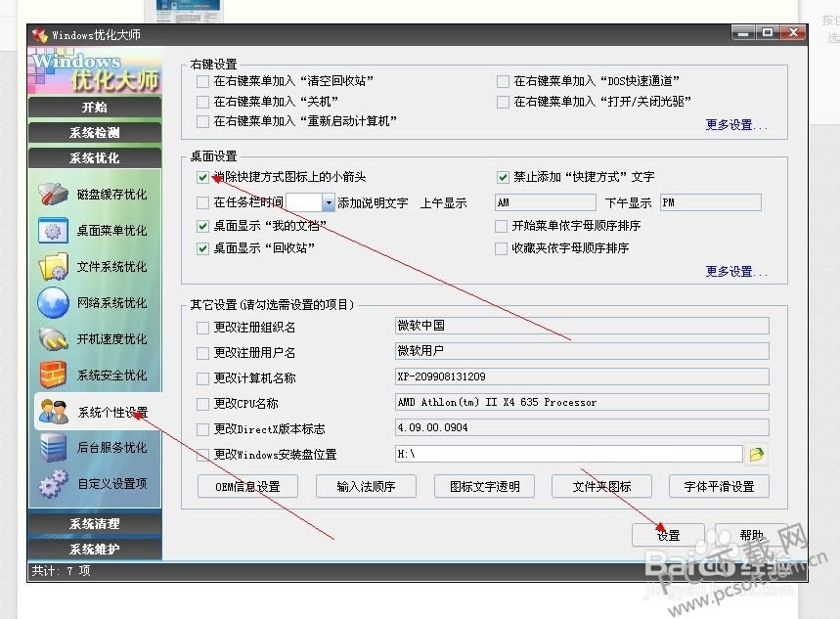Expand the 开始 sidebar section
The height and width of the screenshot is (619, 840).
(x=95, y=108)
